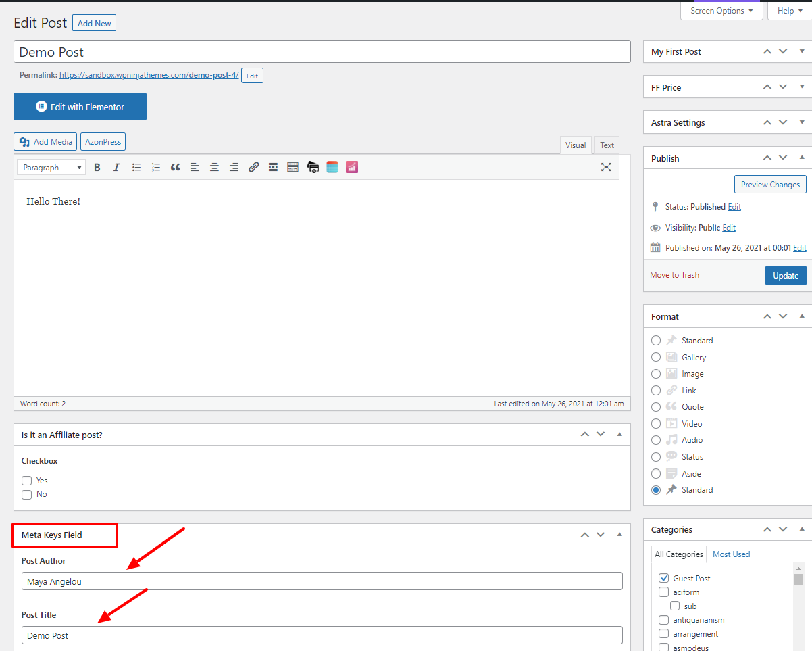812x651 pixels.
Task: Collapse the Meta Keys Field panel
Action: click(x=619, y=535)
